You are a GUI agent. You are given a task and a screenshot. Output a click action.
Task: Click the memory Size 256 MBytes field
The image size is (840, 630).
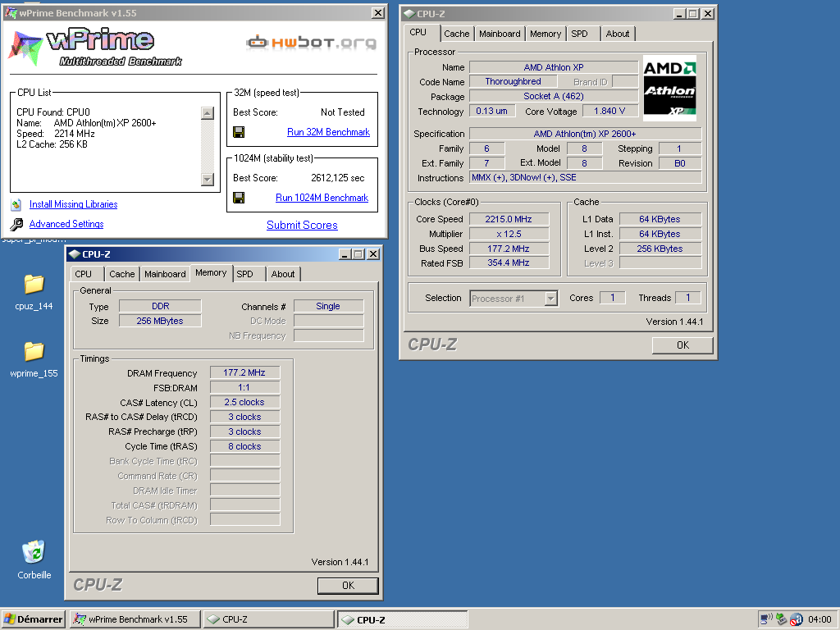click(x=160, y=321)
